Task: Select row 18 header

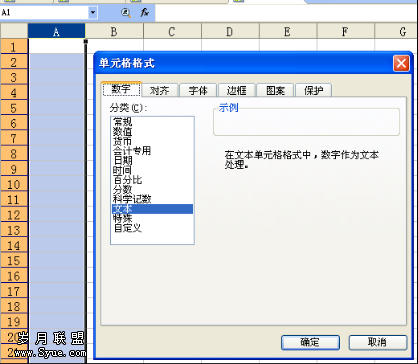Action: (x=14, y=306)
